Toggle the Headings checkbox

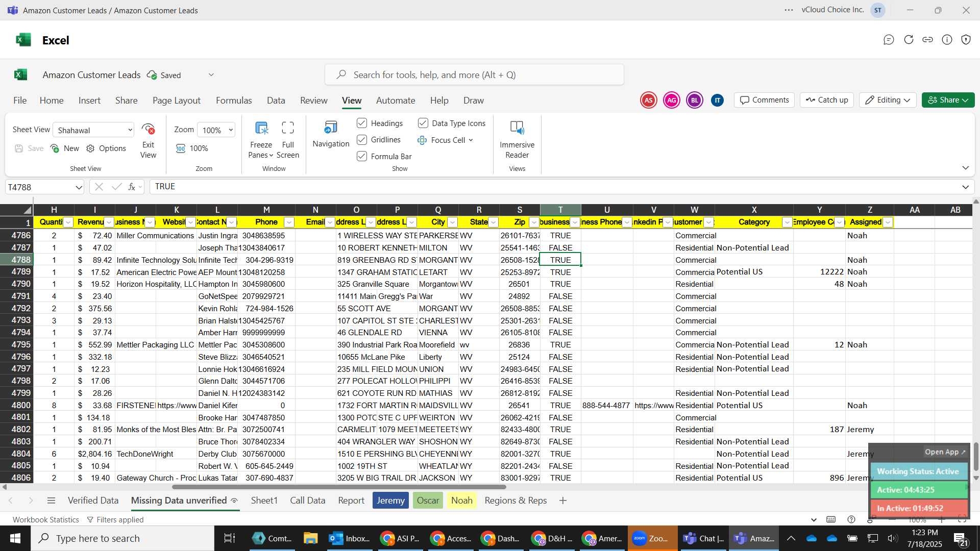pyautogui.click(x=362, y=123)
